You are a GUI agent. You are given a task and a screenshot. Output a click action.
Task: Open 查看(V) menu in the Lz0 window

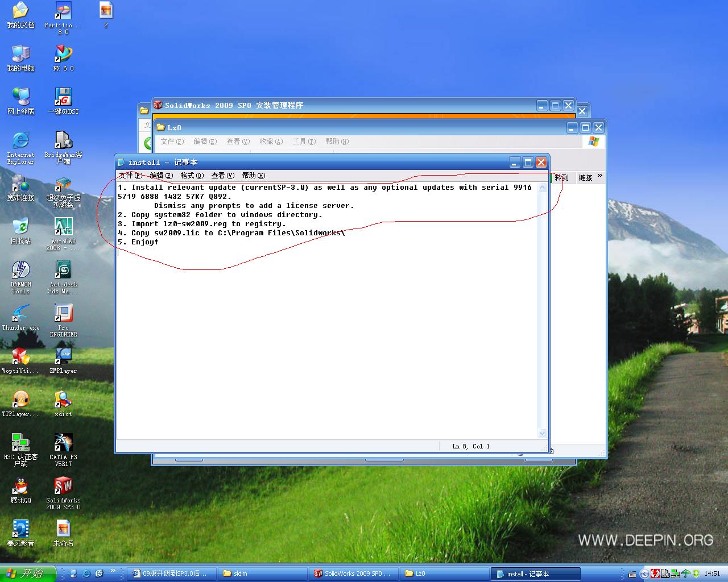pos(238,142)
